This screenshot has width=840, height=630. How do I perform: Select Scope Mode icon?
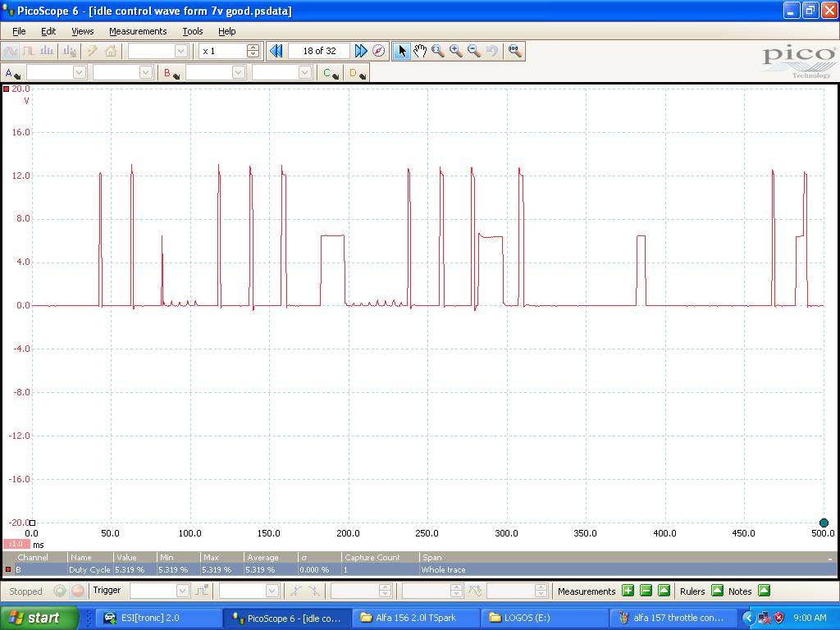coord(11,51)
